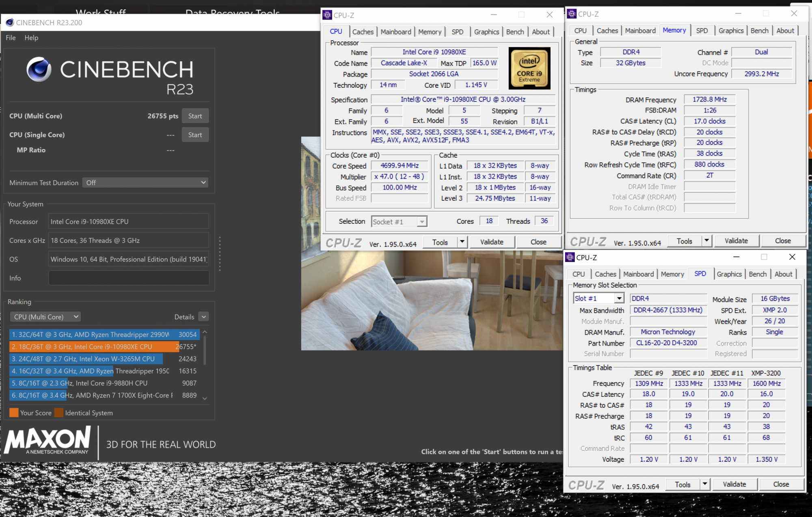
Task: Click the CPU-Z icon in the SPD window title
Action: 570,257
